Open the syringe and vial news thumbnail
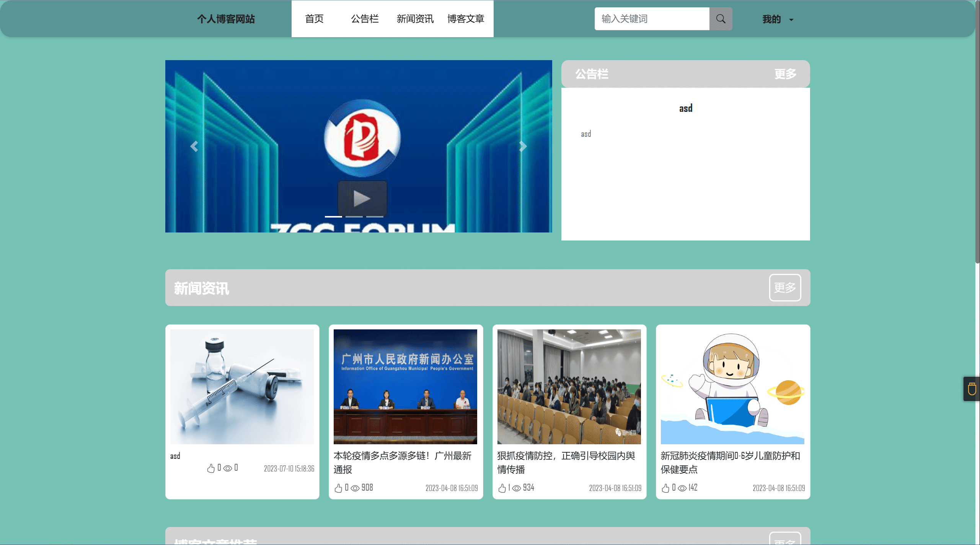The image size is (980, 545). pos(242,387)
